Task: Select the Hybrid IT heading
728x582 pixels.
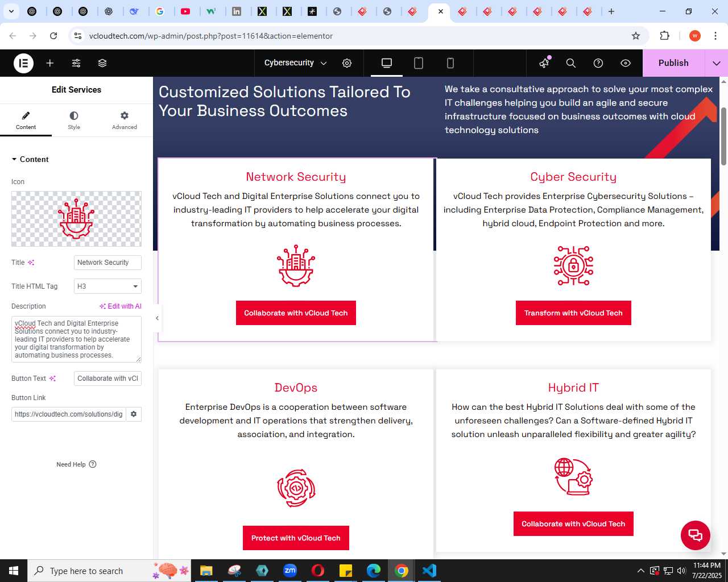Action: point(573,388)
